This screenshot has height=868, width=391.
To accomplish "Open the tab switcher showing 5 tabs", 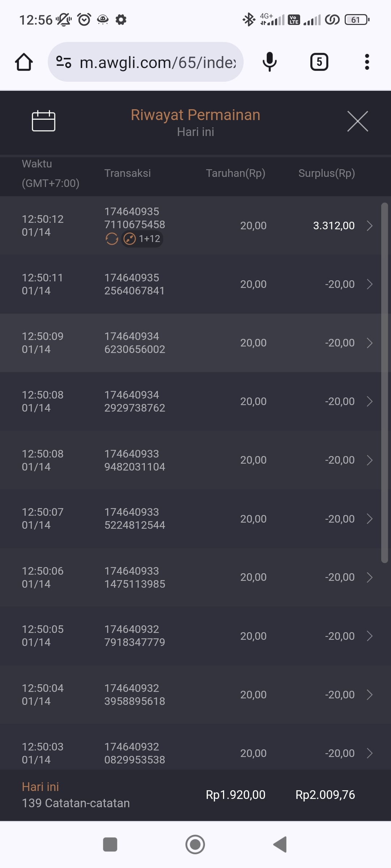I will click(319, 62).
